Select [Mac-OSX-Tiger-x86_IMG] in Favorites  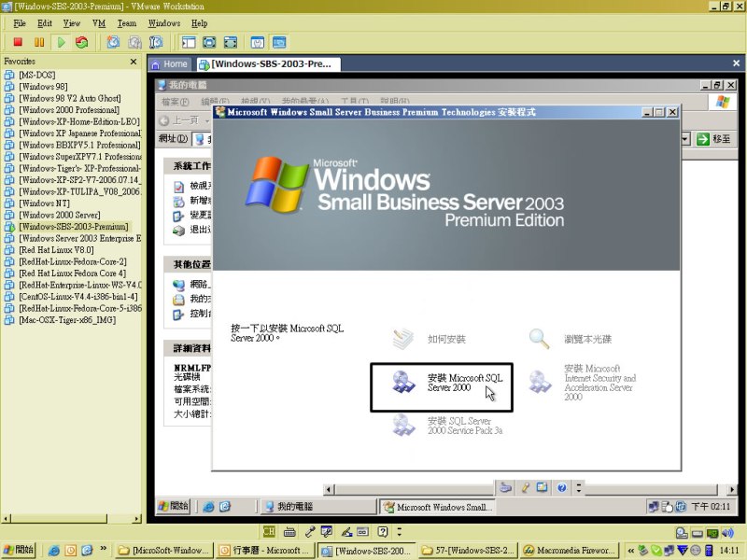point(67,320)
